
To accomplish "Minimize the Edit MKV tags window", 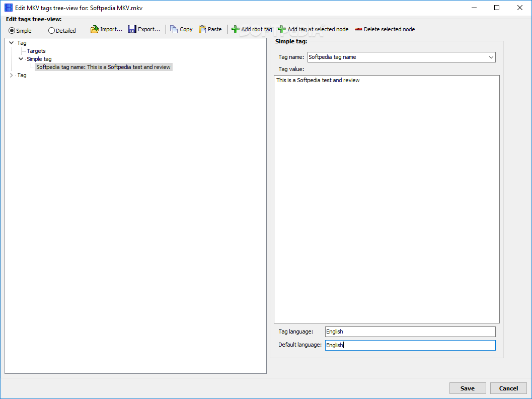I will pos(474,8).
